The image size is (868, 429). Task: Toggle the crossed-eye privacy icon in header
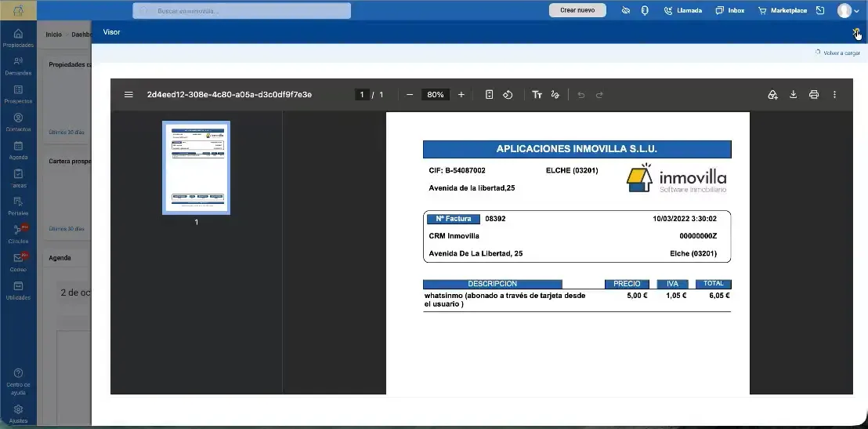point(625,10)
